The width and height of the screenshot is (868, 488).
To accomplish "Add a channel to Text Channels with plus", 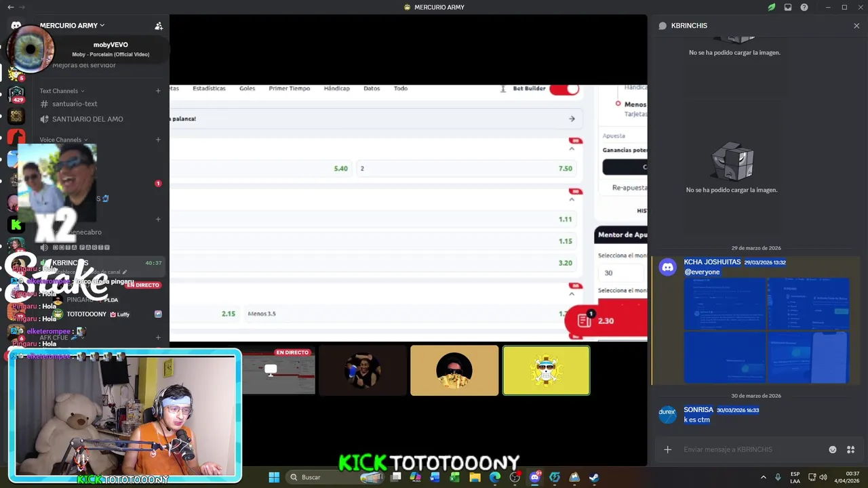I will pyautogui.click(x=158, y=91).
